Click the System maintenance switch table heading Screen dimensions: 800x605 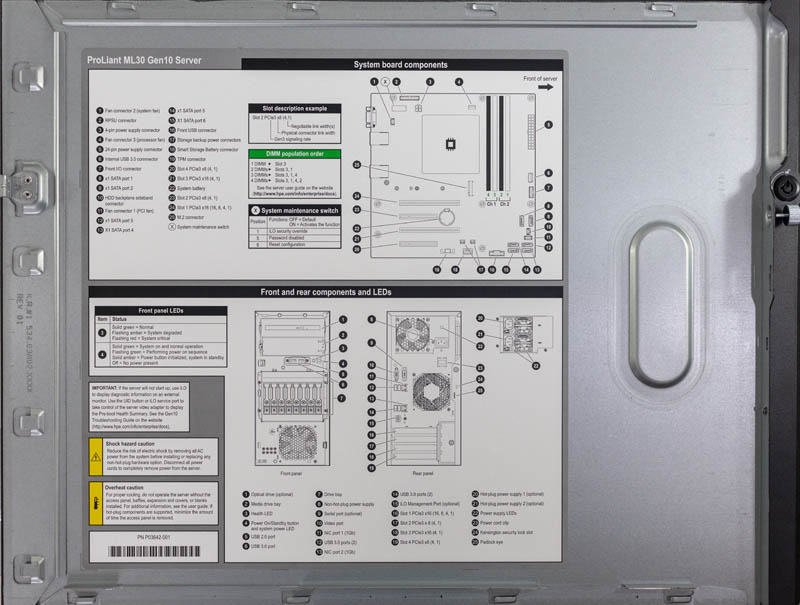[294, 210]
